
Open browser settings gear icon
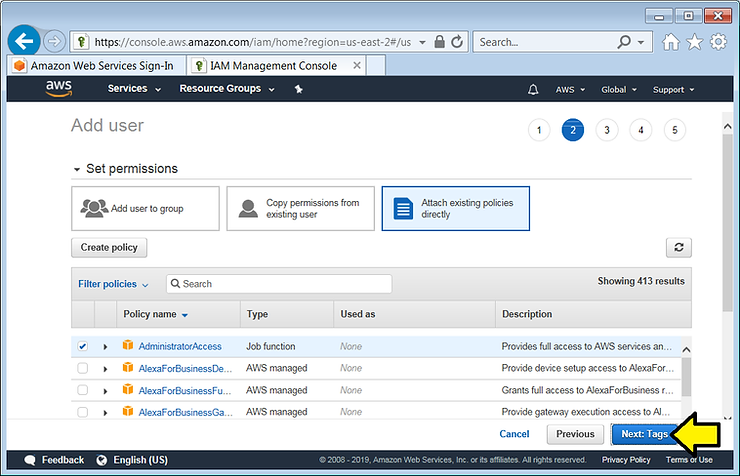[x=719, y=42]
